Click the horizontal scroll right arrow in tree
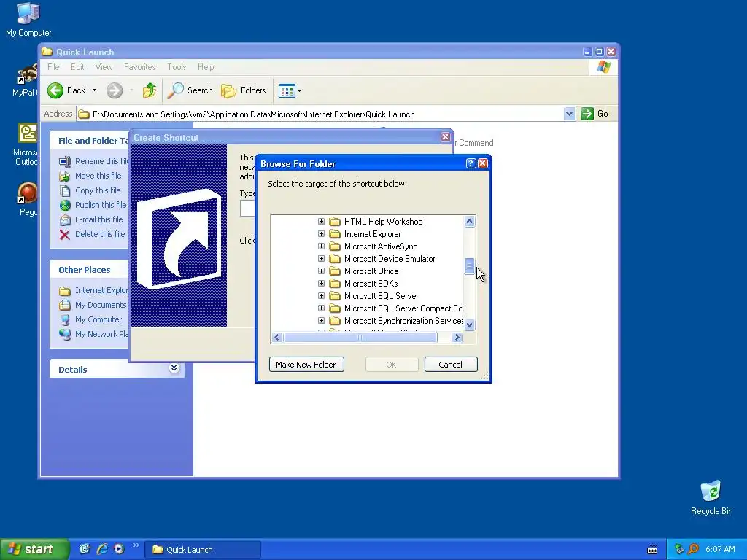 (x=457, y=337)
